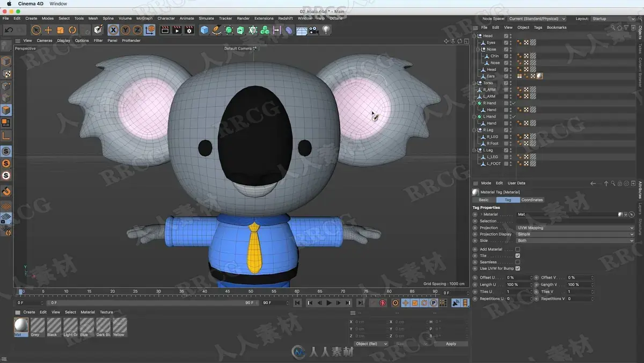
Task: Click the Apply button
Action: 451,344
